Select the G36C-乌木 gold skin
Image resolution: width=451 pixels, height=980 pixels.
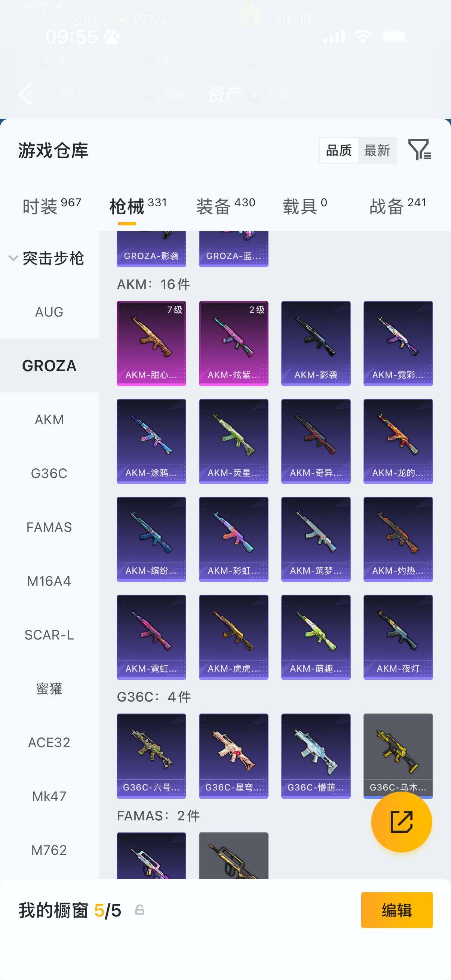pyautogui.click(x=398, y=756)
